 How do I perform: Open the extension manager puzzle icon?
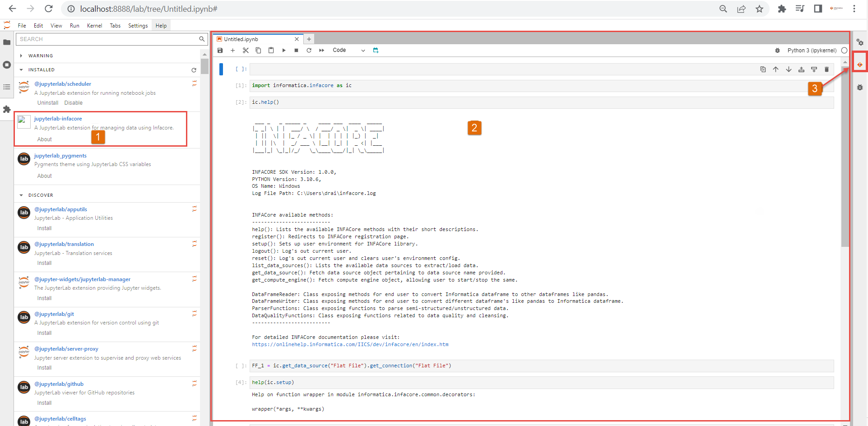point(7,109)
